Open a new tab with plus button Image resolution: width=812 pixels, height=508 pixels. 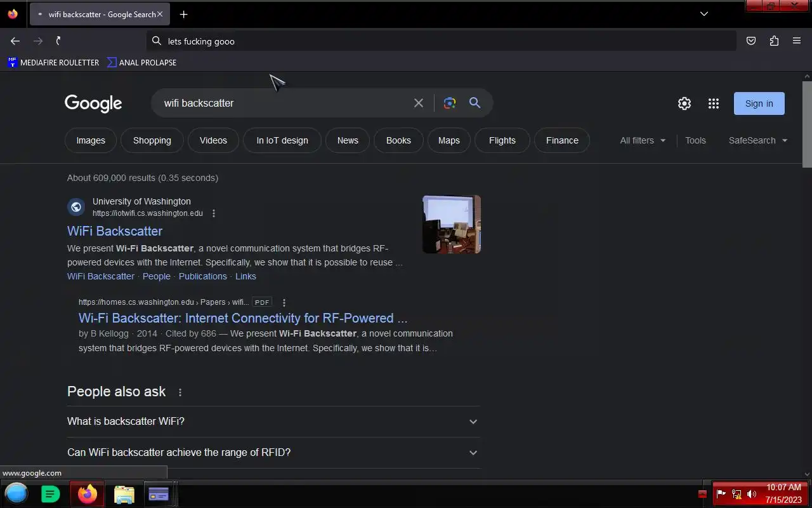[x=183, y=14]
